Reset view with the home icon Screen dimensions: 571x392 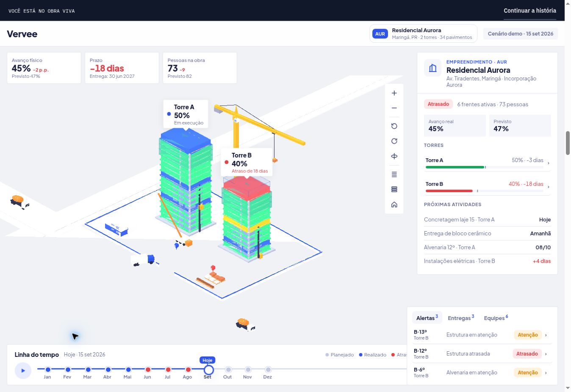(x=394, y=205)
